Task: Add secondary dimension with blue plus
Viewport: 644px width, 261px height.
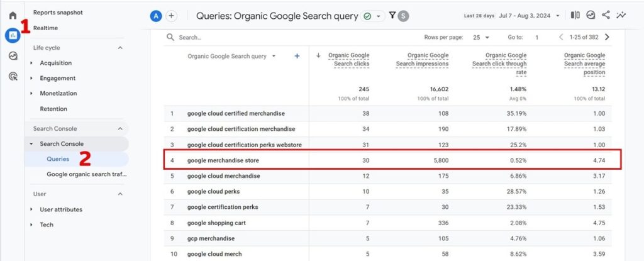Action: tap(297, 57)
